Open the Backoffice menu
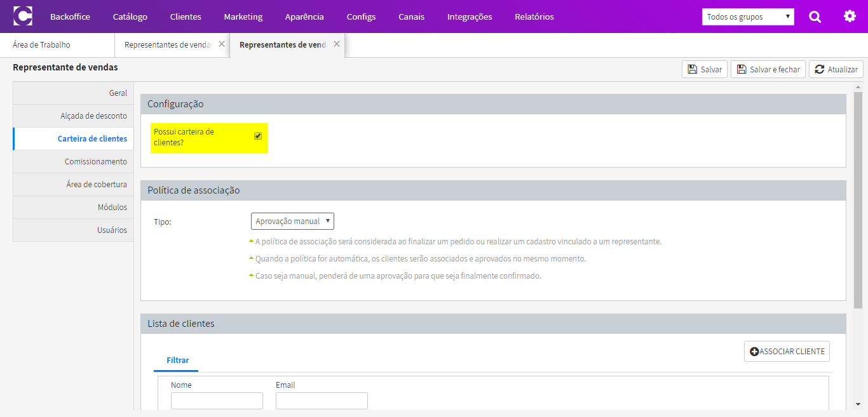 pos(70,17)
